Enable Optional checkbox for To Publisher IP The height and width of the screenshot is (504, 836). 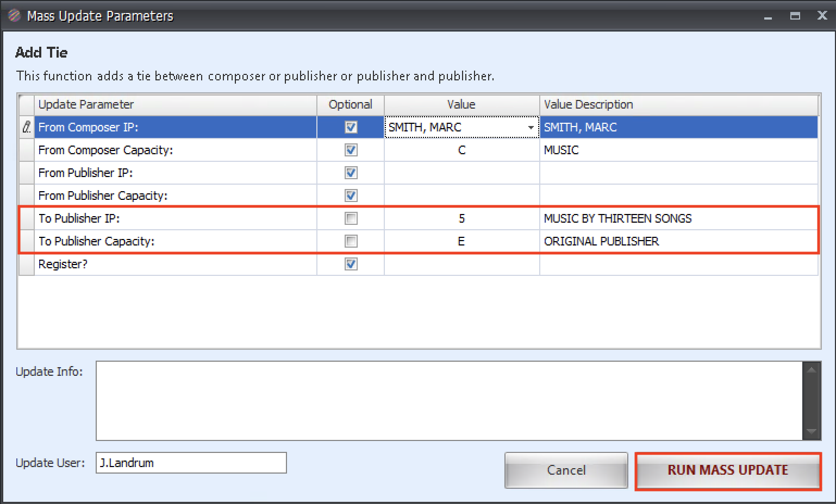click(x=351, y=218)
